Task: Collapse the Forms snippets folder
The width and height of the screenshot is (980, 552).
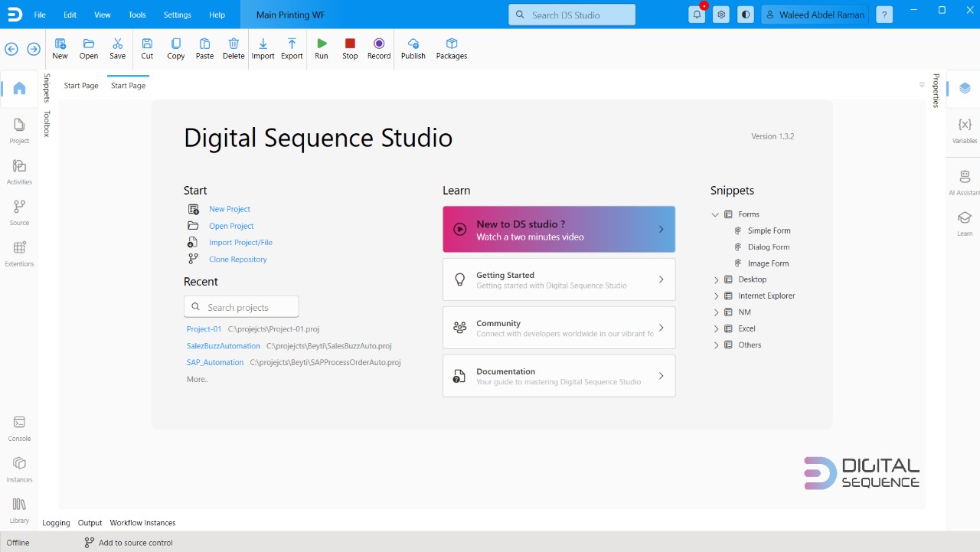Action: point(715,214)
